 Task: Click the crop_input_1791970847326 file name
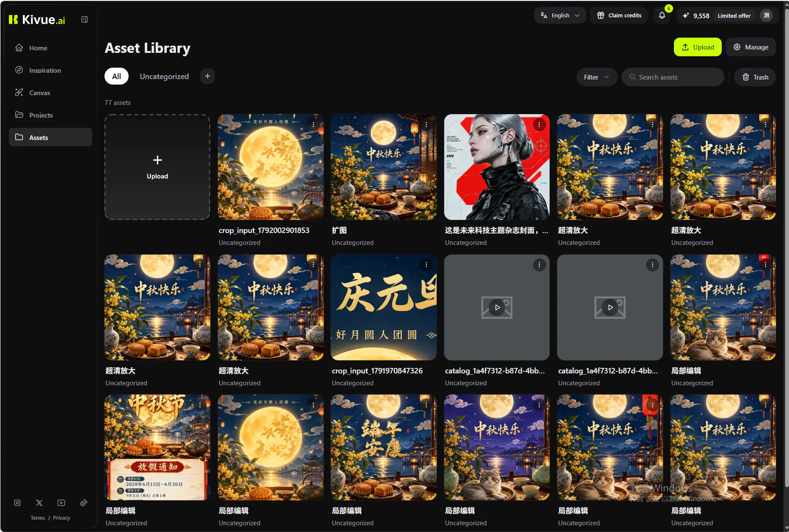pyautogui.click(x=377, y=371)
